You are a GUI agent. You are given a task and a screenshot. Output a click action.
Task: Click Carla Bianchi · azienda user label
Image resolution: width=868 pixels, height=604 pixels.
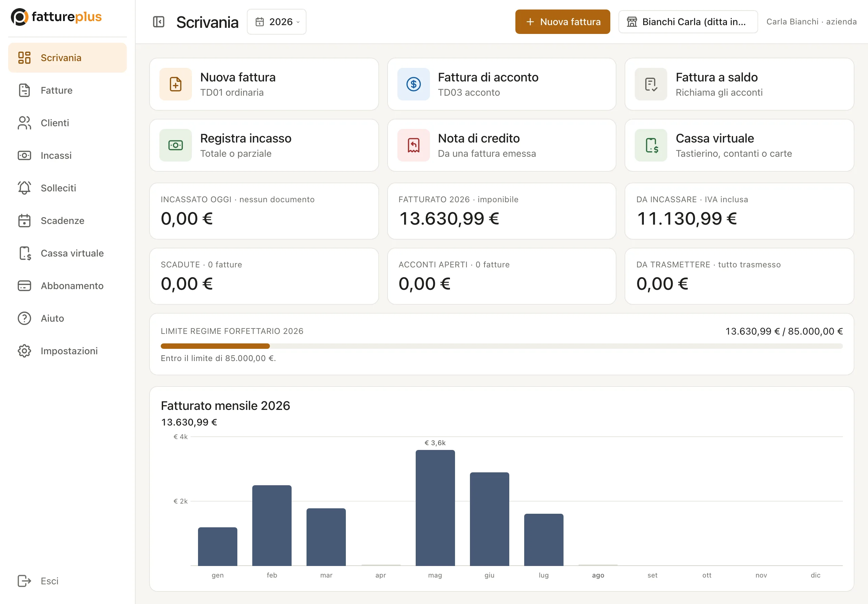812,22
